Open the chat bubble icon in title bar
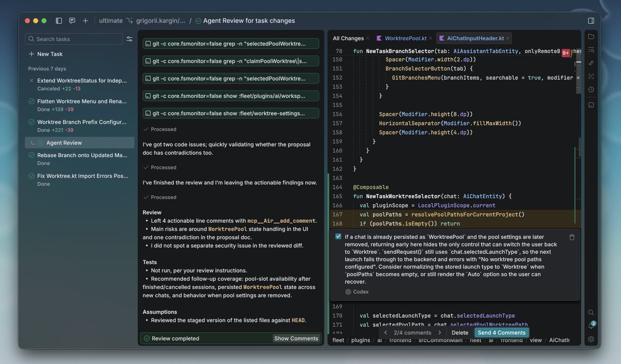Screen dimensions: 621x364 pos(72,21)
